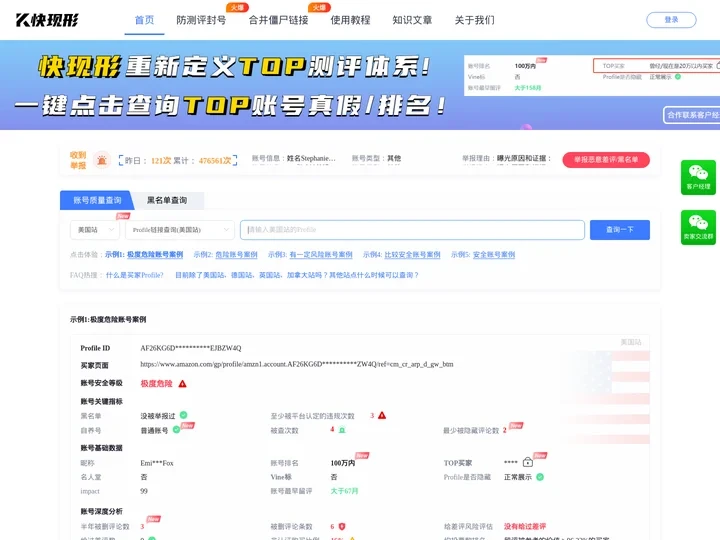The width and height of the screenshot is (720, 540).
Task: Click the impact value 99
Action: 144,491
